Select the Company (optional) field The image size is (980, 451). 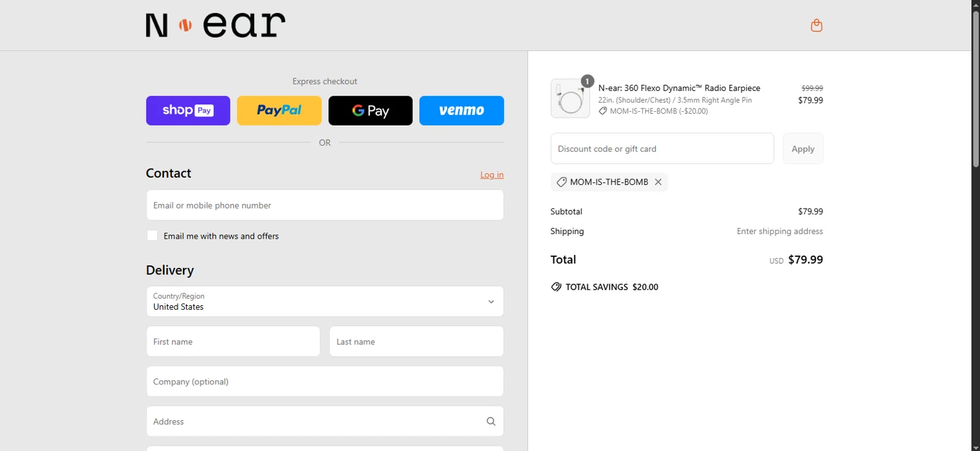[325, 381]
